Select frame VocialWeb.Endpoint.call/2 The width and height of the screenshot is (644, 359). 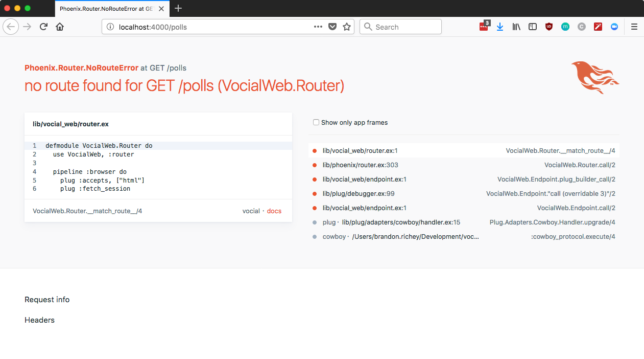[x=464, y=208]
